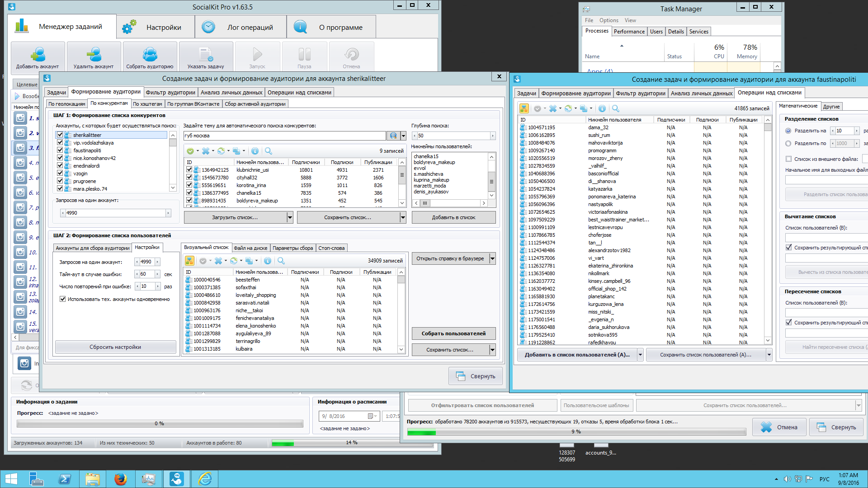868x488 pixels.
Task: Uncheck the prugroene account checkbox
Action: [x=60, y=181]
